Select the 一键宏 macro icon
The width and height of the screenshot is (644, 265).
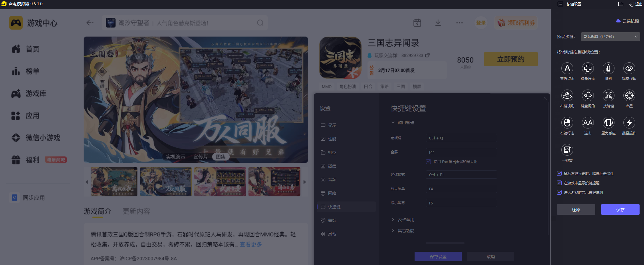(x=567, y=150)
